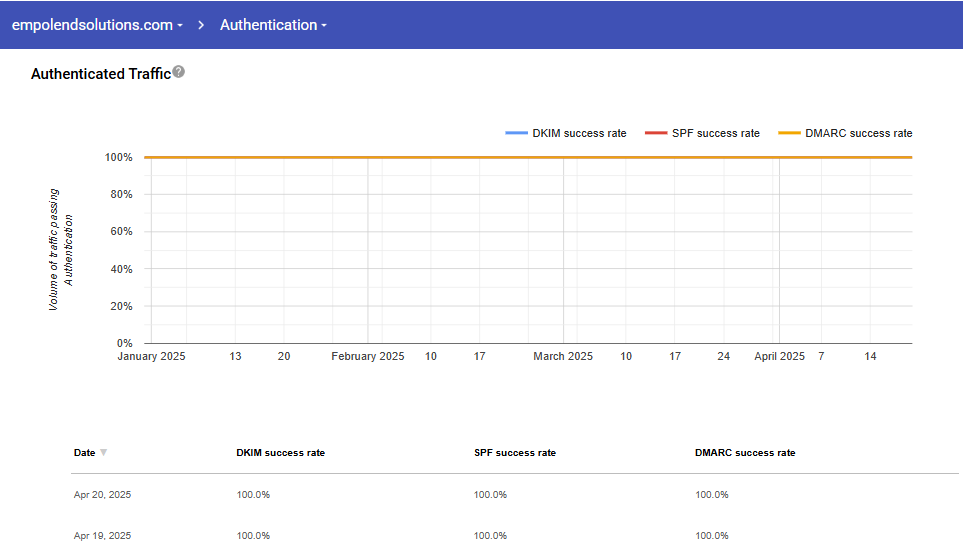Click the red SPF legend line swatch
Screen dimensions: 963x558
(656, 133)
